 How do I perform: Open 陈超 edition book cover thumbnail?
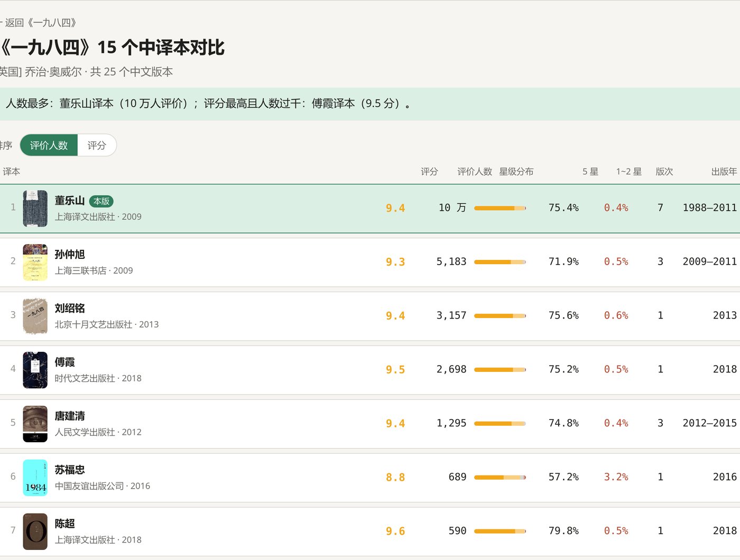(x=35, y=532)
